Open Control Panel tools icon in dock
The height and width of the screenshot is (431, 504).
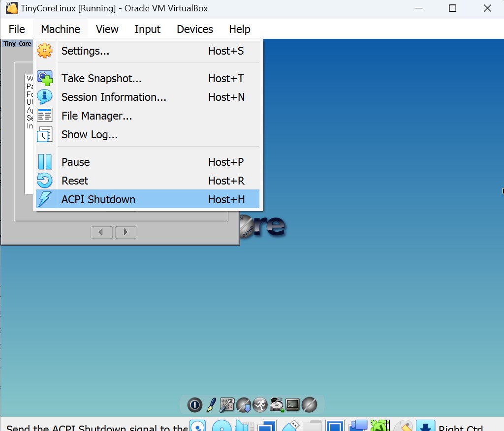(x=227, y=405)
